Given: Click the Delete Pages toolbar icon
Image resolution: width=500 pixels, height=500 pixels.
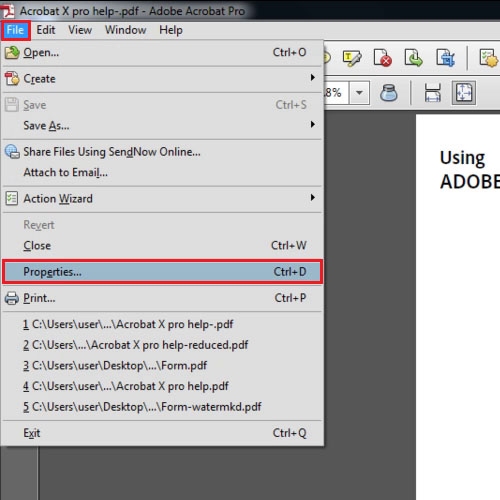Looking at the screenshot, I should point(382,58).
